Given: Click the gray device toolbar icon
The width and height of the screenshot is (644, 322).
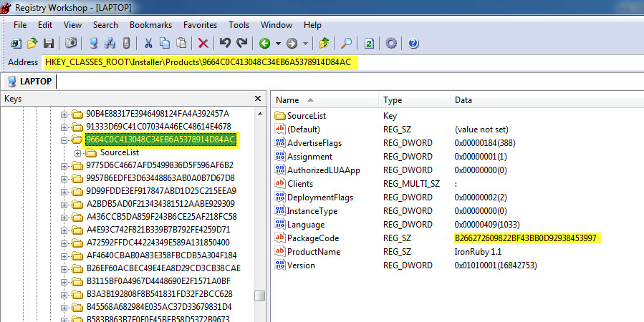Looking at the screenshot, I should point(127,43).
